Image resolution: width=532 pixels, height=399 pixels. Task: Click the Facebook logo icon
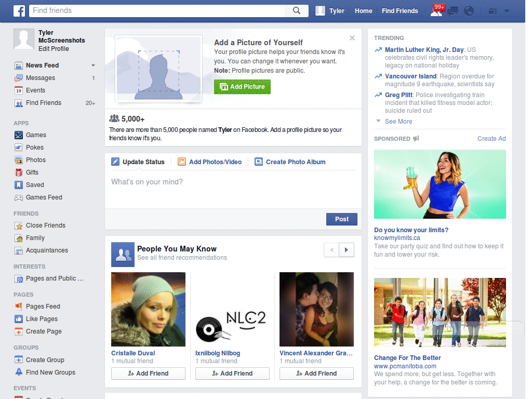(19, 11)
